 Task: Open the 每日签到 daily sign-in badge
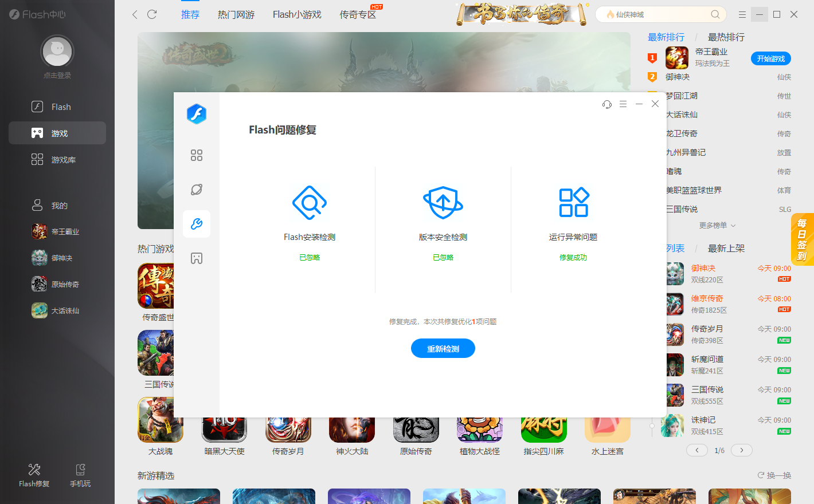(803, 239)
